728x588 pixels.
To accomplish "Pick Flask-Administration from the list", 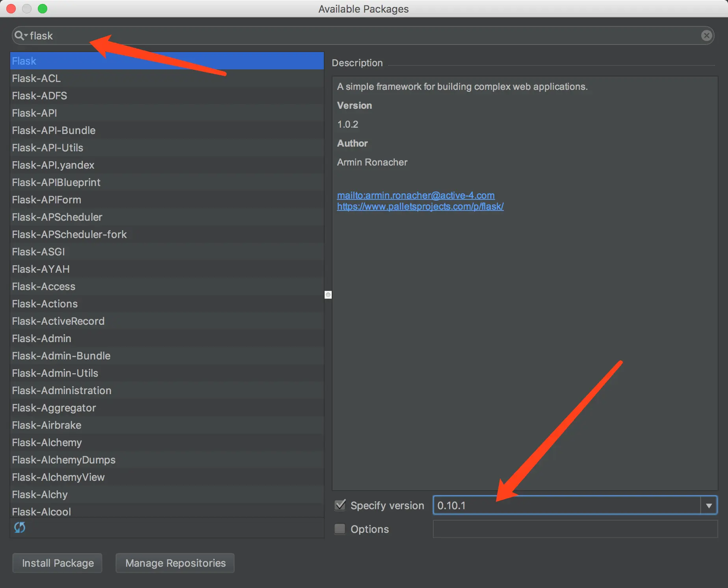I will point(167,391).
